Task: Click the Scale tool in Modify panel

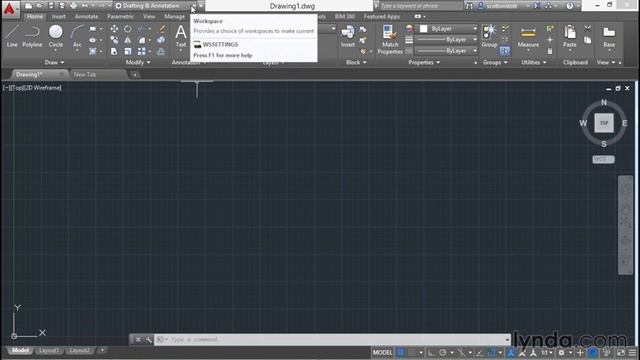Action: click(x=128, y=51)
